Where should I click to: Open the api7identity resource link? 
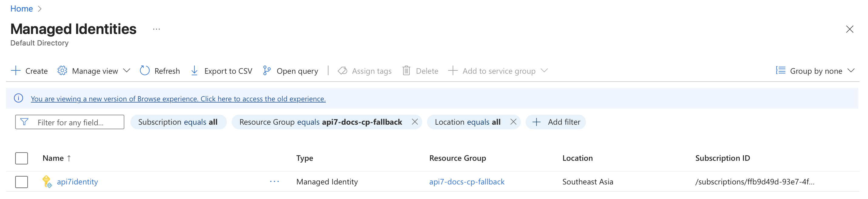point(78,182)
